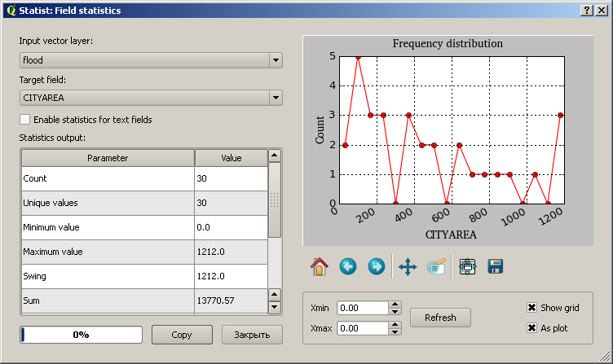Click the window resize grip corner
Viewport: 613px width, 364px height.
point(606,357)
